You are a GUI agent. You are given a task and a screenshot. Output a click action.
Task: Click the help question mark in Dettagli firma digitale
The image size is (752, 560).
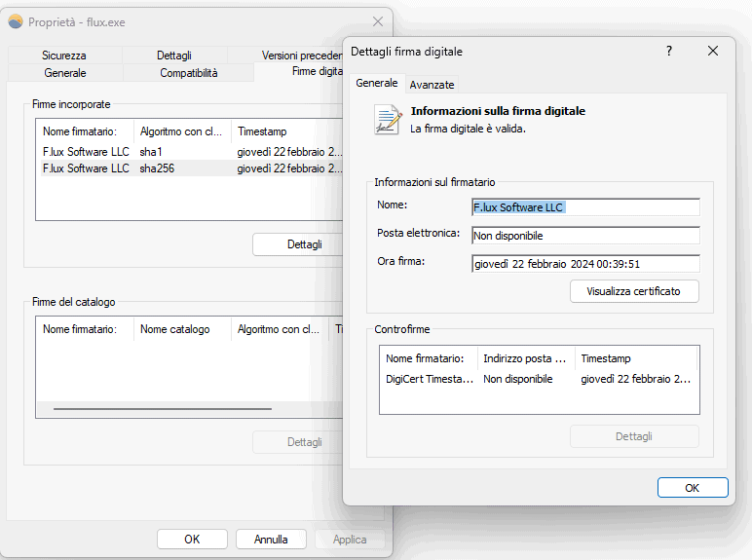669,51
